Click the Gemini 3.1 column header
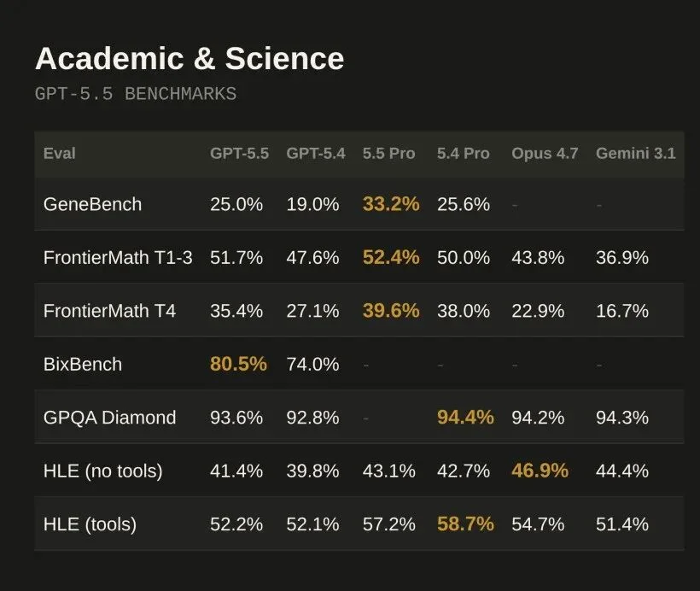This screenshot has height=591, width=700. click(635, 154)
